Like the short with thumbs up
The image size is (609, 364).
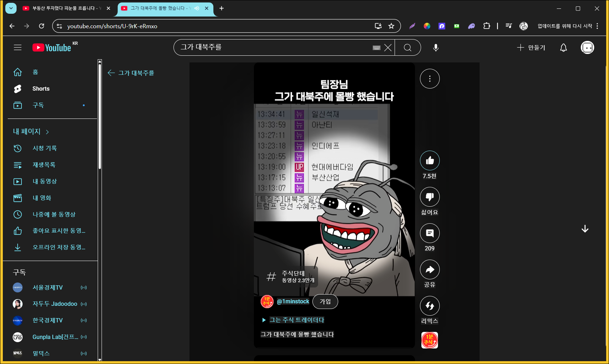430,161
